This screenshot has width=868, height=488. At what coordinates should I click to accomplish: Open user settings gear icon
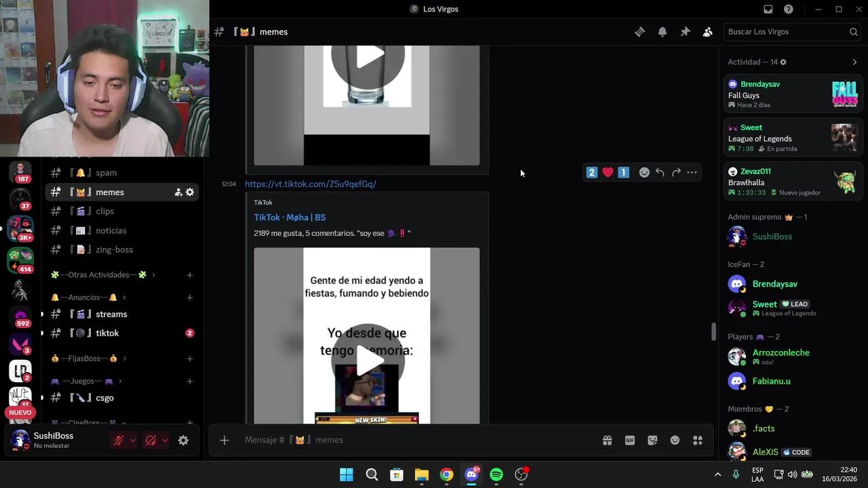point(183,441)
